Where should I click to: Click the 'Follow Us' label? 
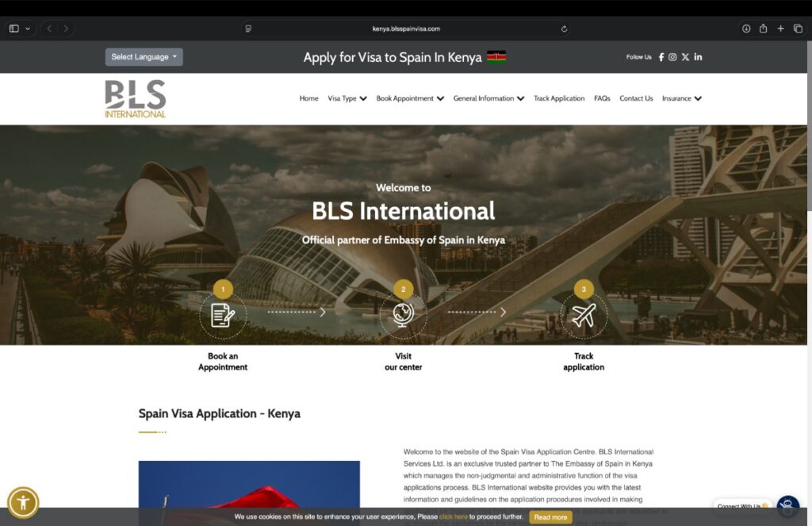point(638,57)
